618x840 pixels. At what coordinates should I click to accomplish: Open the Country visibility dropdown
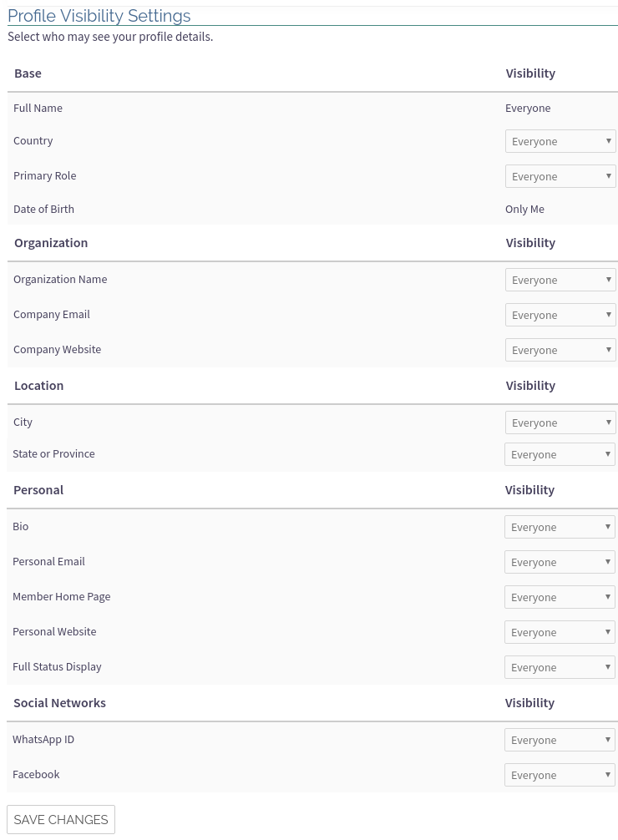pyautogui.click(x=560, y=140)
